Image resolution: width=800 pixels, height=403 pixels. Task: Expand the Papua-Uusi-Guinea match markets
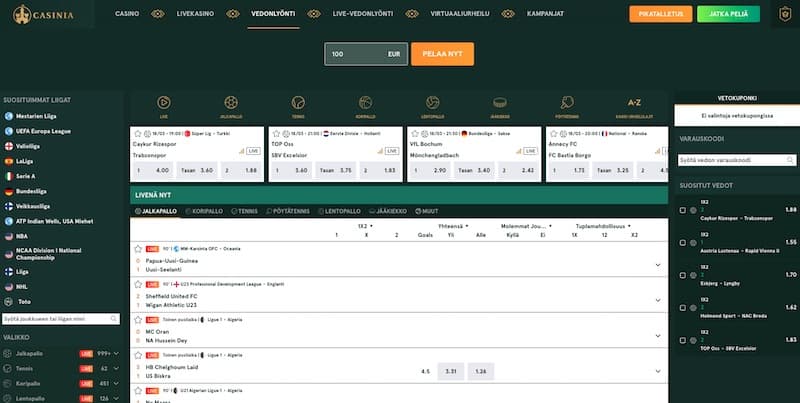click(658, 265)
